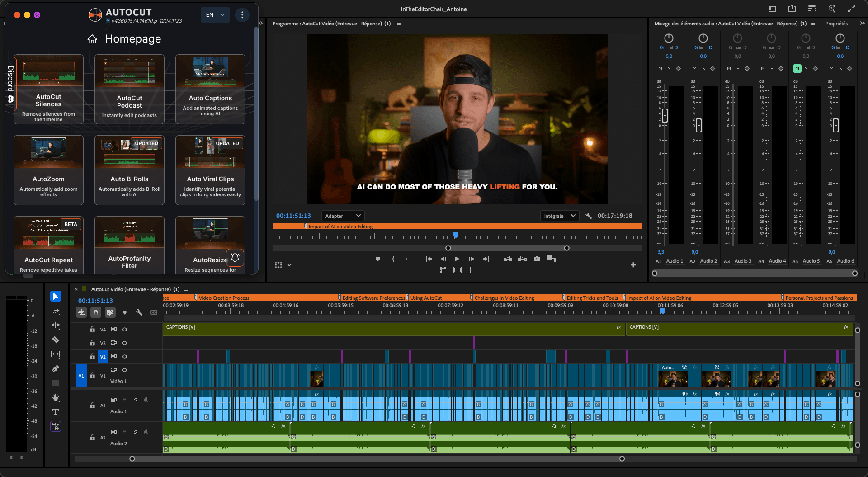
Task: Hide track V2 with the eye icon
Action: tap(125, 356)
